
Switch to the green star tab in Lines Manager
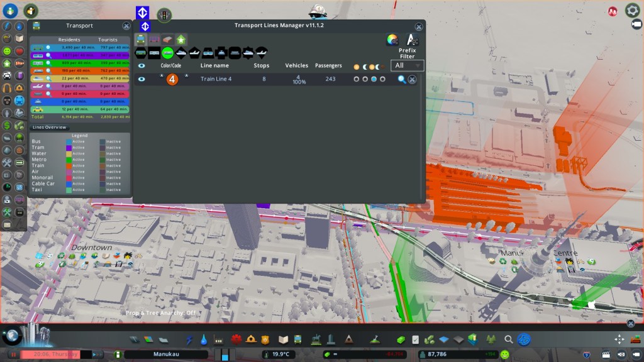click(180, 40)
